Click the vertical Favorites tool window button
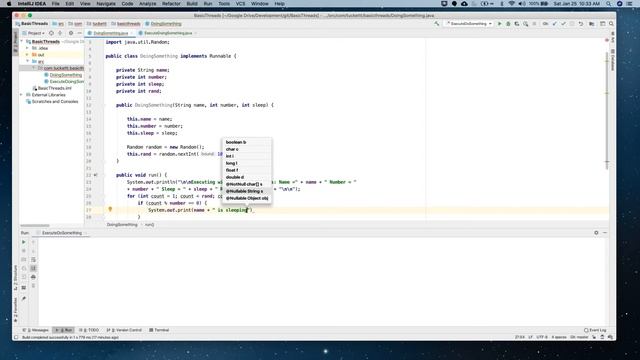 16,310
